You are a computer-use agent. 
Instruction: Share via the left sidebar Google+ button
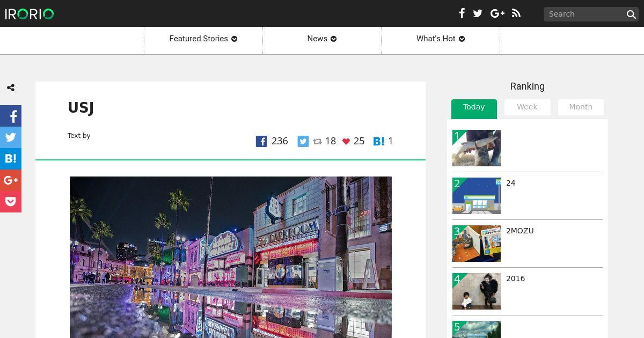11,180
